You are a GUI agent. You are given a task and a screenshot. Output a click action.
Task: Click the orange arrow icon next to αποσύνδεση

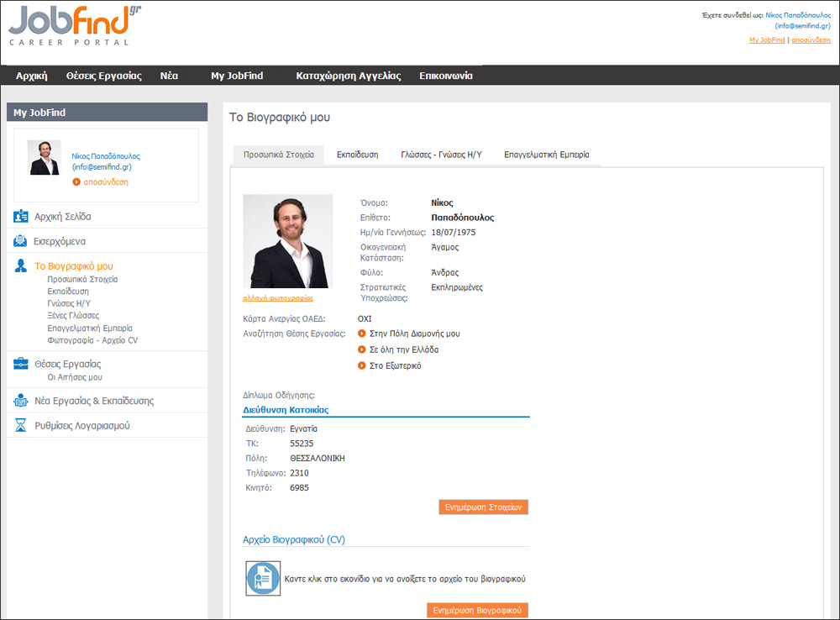coord(76,181)
